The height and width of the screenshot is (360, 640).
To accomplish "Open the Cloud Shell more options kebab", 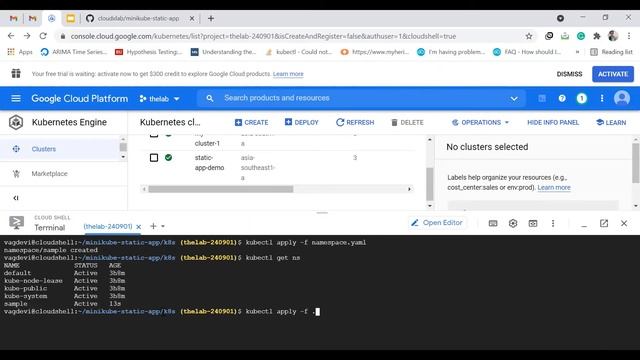I will (x=553, y=223).
